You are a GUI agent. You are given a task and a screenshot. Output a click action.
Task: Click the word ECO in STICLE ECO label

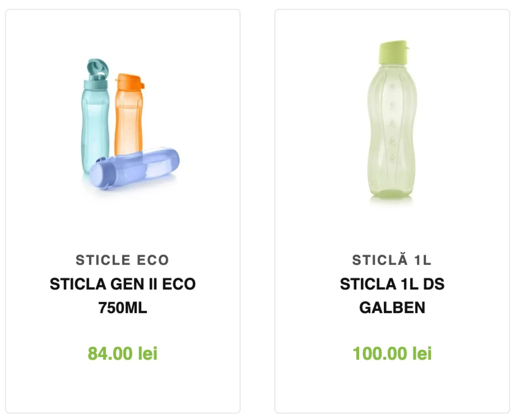[x=153, y=260]
